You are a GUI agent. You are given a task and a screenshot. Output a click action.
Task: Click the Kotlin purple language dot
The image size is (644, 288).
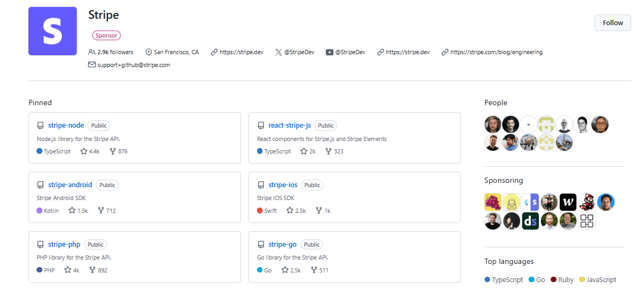[x=39, y=211]
